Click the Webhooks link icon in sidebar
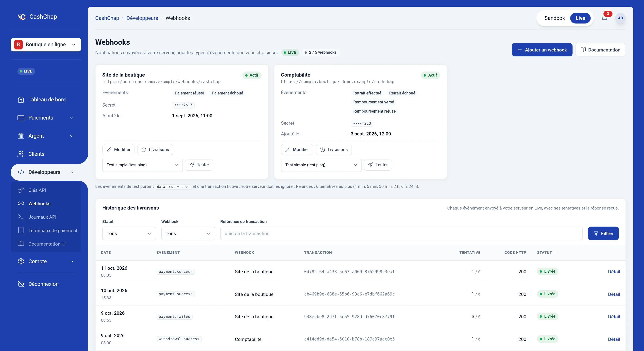Image resolution: width=644 pixels, height=351 pixels. (x=21, y=203)
